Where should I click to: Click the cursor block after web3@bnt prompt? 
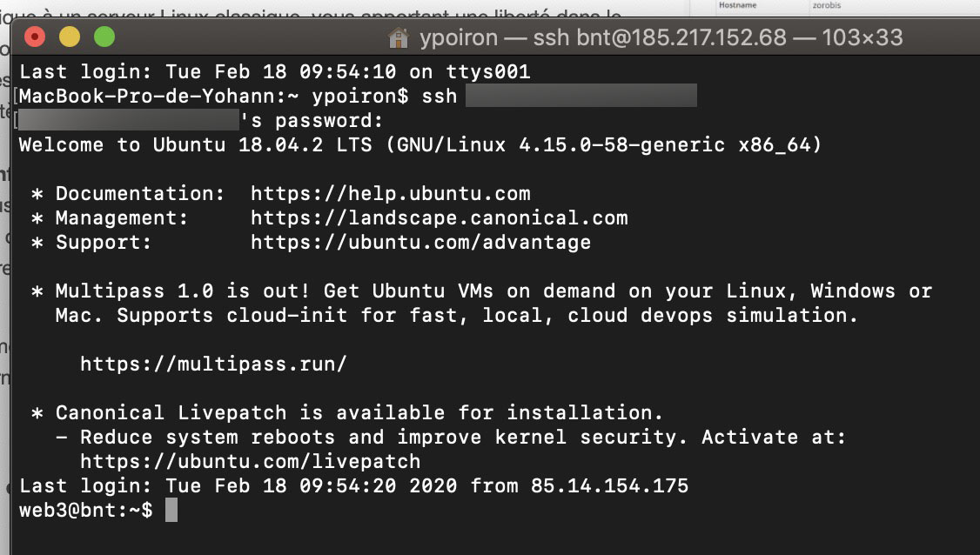click(171, 510)
